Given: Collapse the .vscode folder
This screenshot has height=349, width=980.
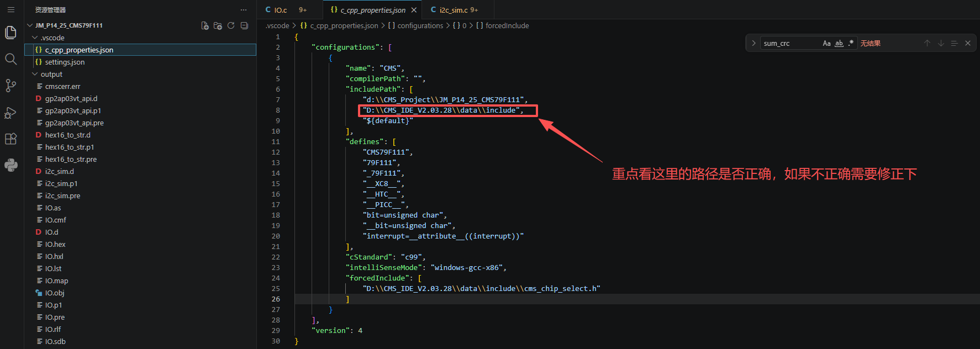Looking at the screenshot, I should point(141,38).
